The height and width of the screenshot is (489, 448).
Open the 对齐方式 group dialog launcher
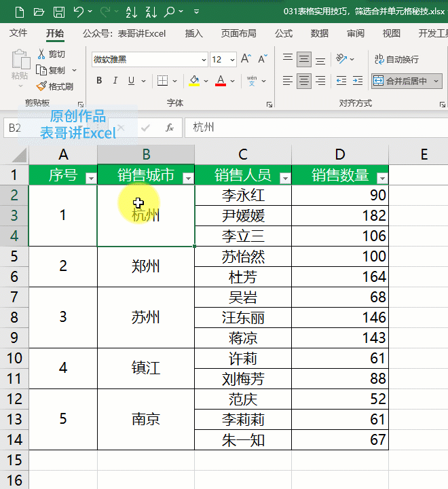[443, 105]
